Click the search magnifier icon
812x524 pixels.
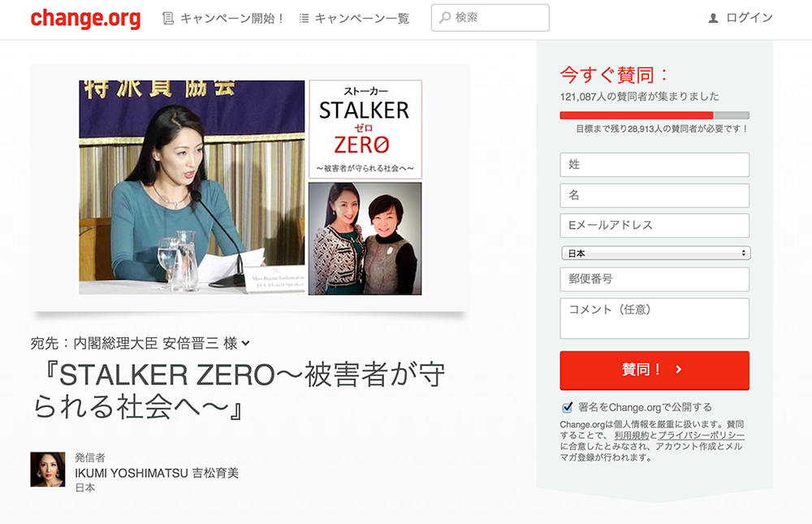click(x=445, y=18)
